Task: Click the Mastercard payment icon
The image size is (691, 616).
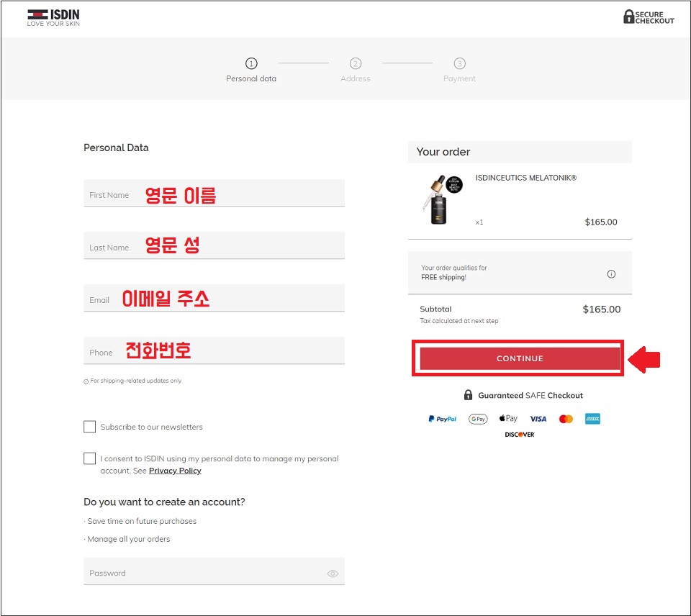Action: (x=566, y=419)
